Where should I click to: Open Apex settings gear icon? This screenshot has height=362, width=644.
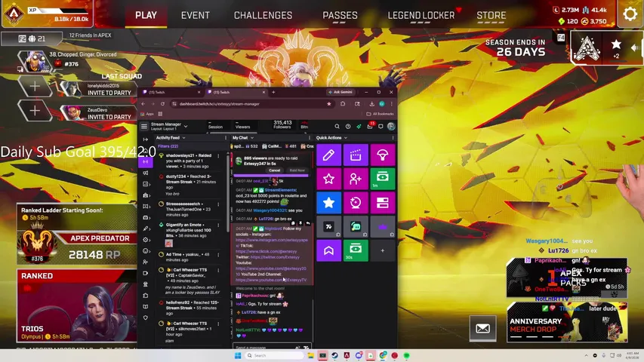point(630,14)
